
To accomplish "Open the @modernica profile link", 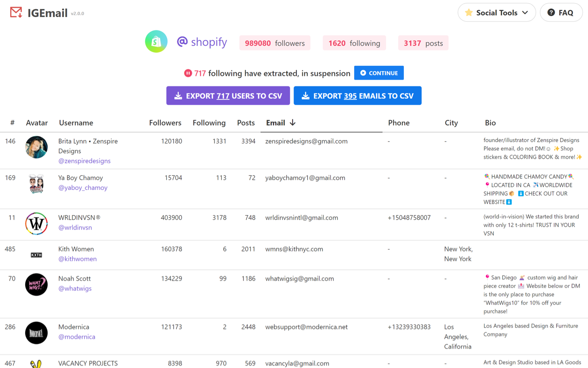I will point(77,337).
